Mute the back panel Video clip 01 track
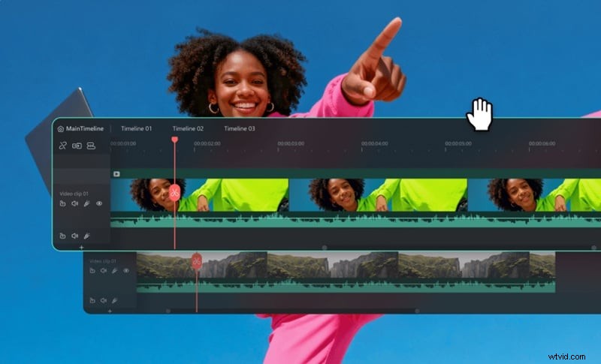The width and height of the screenshot is (601, 364). tap(104, 271)
